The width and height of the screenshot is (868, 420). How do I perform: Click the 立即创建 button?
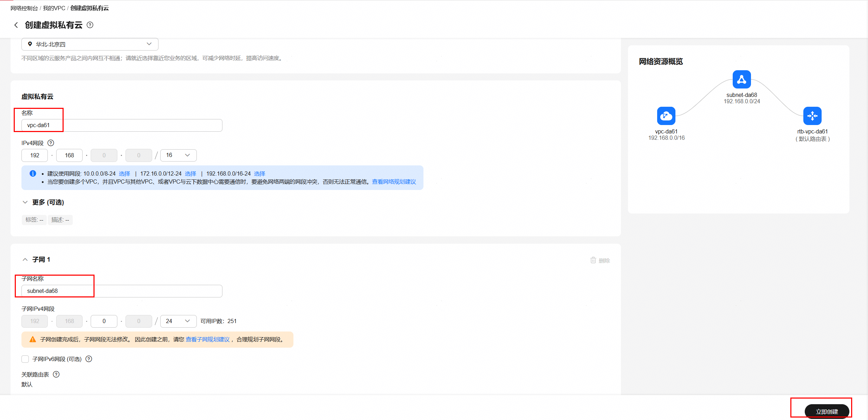point(827,411)
